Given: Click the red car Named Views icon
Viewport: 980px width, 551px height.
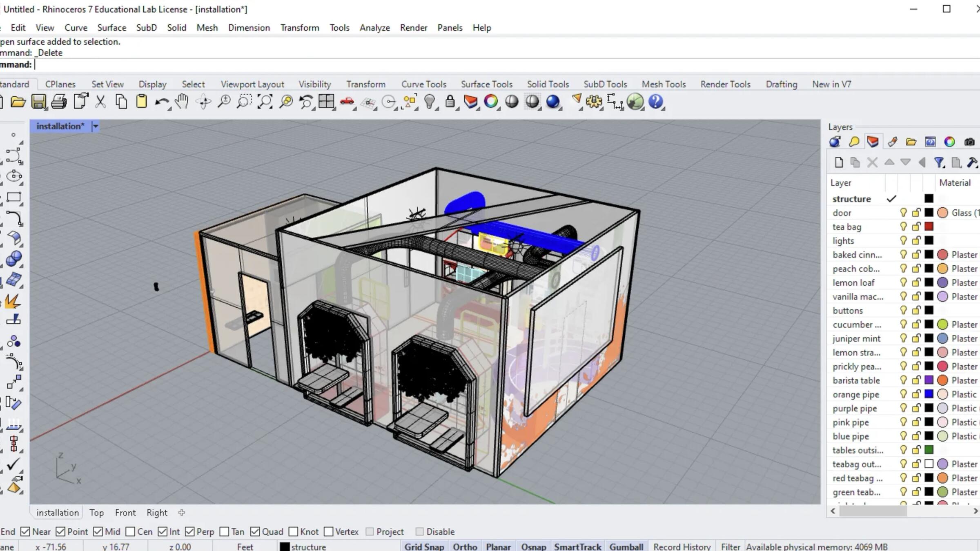Looking at the screenshot, I should point(347,101).
